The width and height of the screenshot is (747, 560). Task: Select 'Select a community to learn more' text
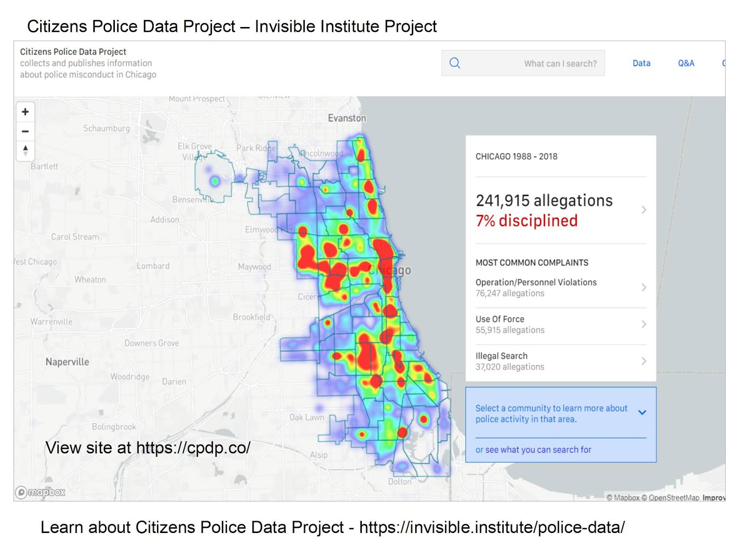[551, 413]
